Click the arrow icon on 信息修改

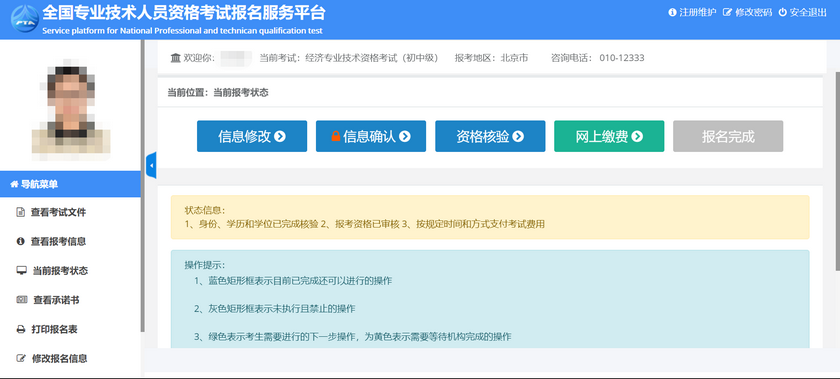tap(280, 137)
